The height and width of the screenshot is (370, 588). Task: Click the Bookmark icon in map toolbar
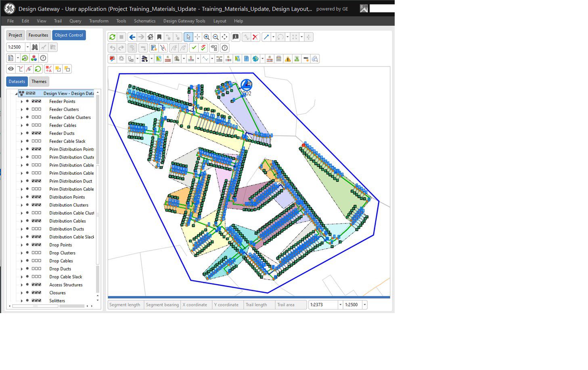tap(159, 37)
